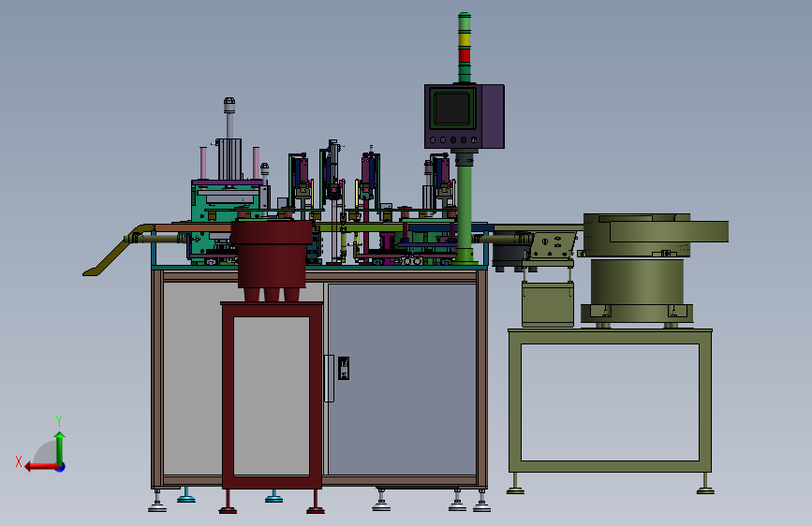Select the gray panel of the dark red stand

click(x=272, y=396)
